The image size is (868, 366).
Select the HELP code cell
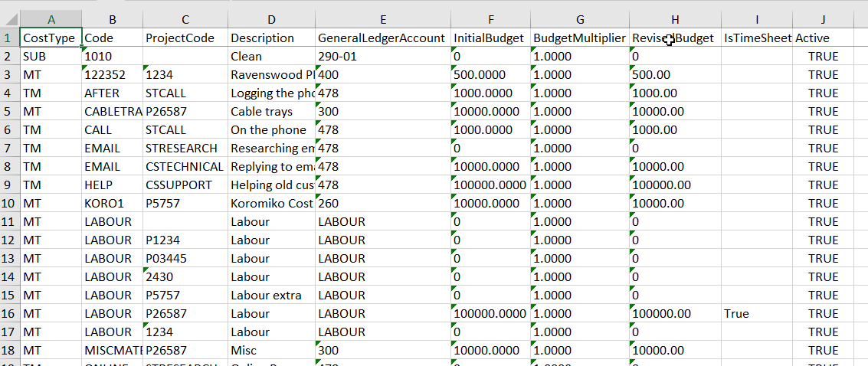113,185
